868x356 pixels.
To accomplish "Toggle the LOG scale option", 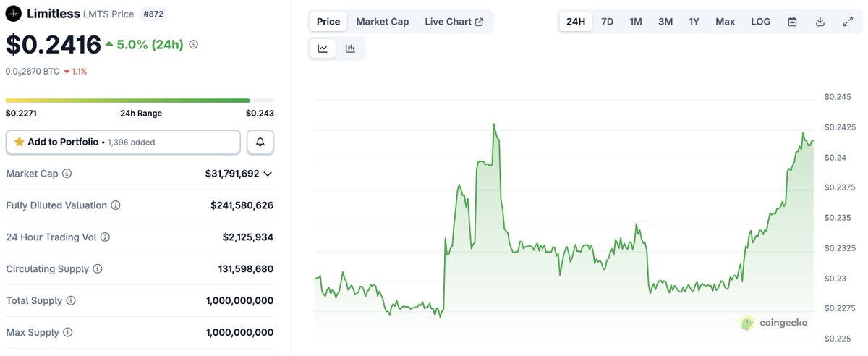I will (x=761, y=22).
